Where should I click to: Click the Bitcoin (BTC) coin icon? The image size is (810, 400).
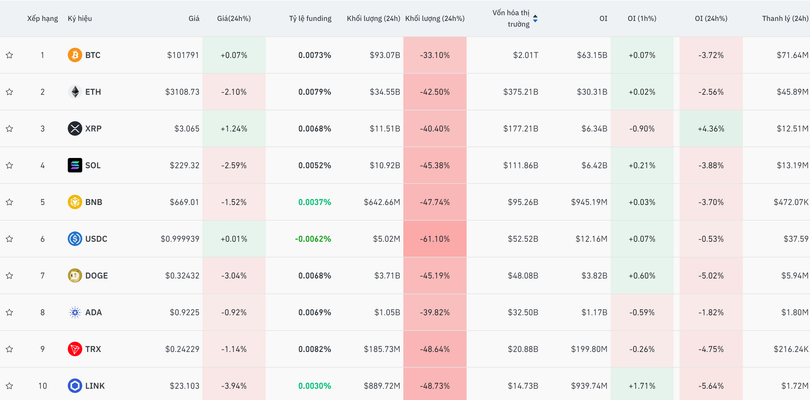(74, 55)
